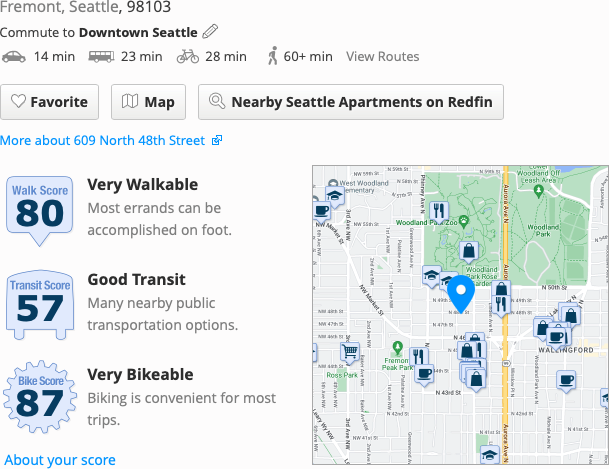Add this address to Favorites
609x469 pixels.
coord(50,102)
